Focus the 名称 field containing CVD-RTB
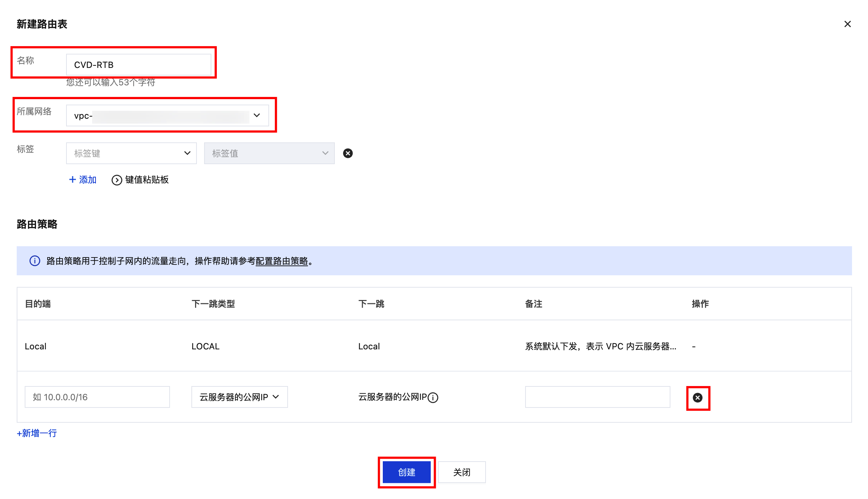This screenshot has height=499, width=868. (138, 65)
